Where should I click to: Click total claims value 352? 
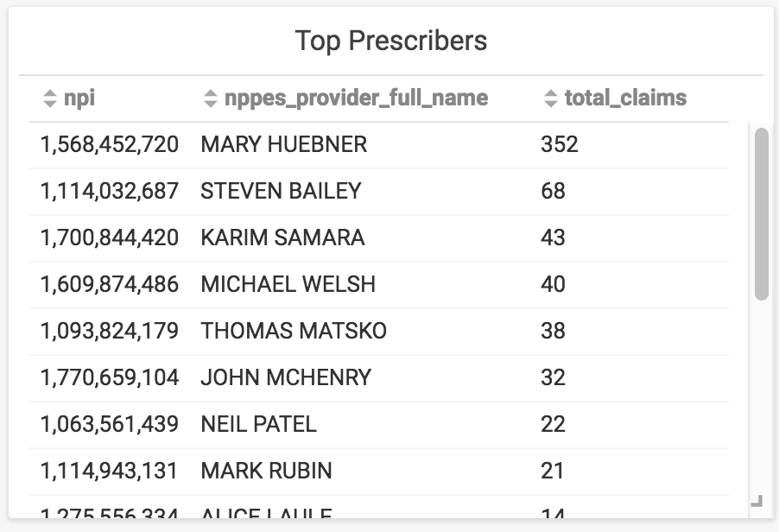560,144
